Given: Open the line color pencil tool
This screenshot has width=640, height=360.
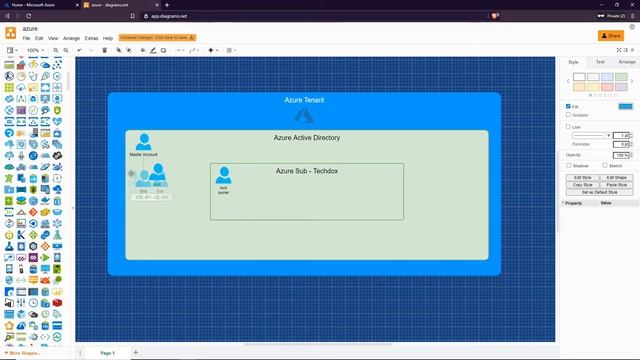Looking at the screenshot, I should pos(153,50).
